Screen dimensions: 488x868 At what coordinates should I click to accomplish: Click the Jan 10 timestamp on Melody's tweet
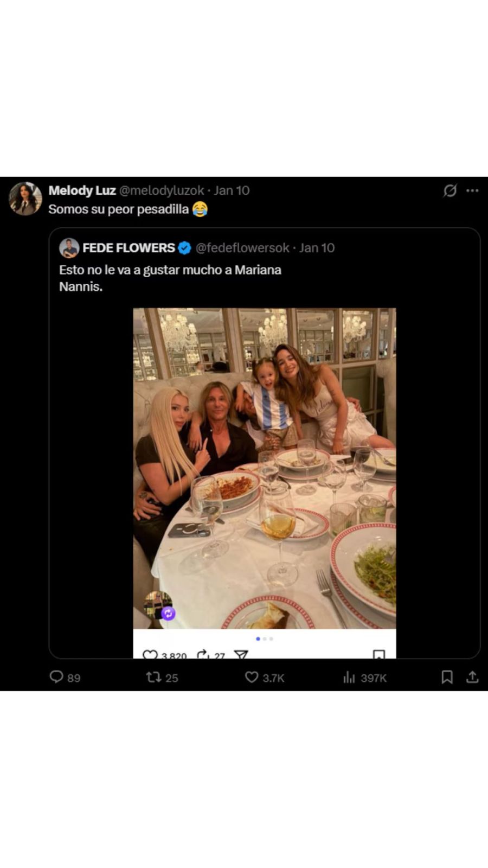pyautogui.click(x=232, y=190)
